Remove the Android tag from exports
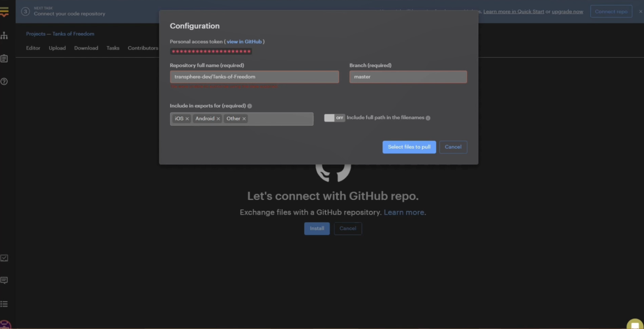The width and height of the screenshot is (644, 329). tap(218, 119)
